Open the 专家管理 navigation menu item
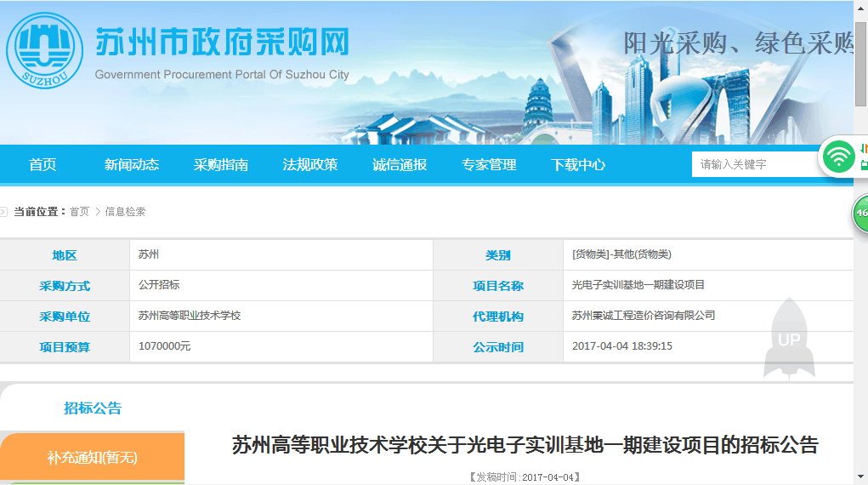This screenshot has height=485, width=868. click(489, 164)
